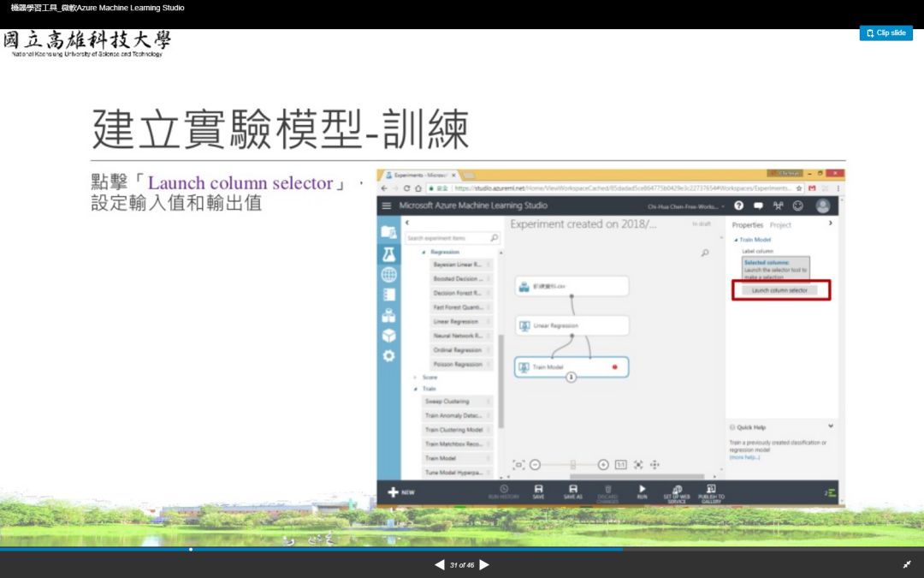Open Azure ML Studio hamburger menu
The height and width of the screenshot is (578, 924).
tap(387, 206)
